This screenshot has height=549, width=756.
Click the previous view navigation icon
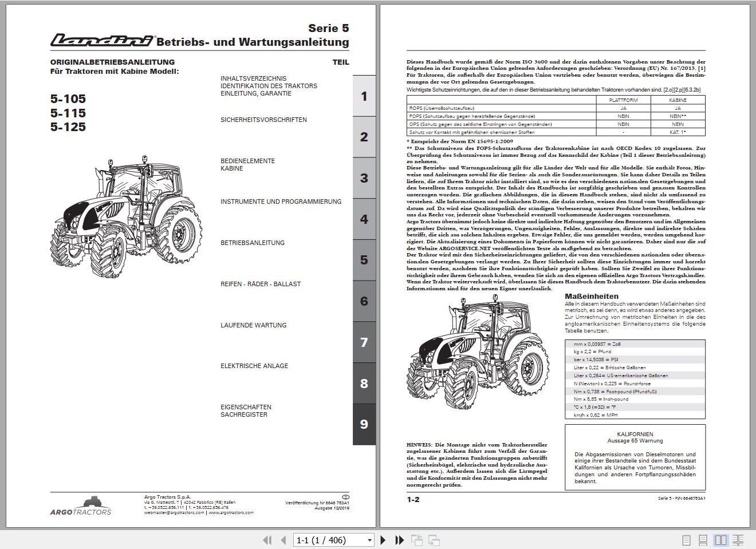click(x=416, y=540)
